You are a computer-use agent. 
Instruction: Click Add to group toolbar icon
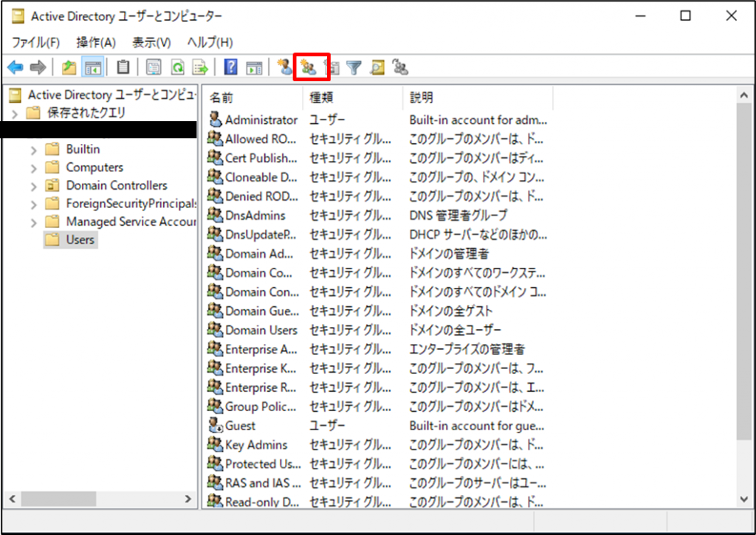tap(400, 67)
